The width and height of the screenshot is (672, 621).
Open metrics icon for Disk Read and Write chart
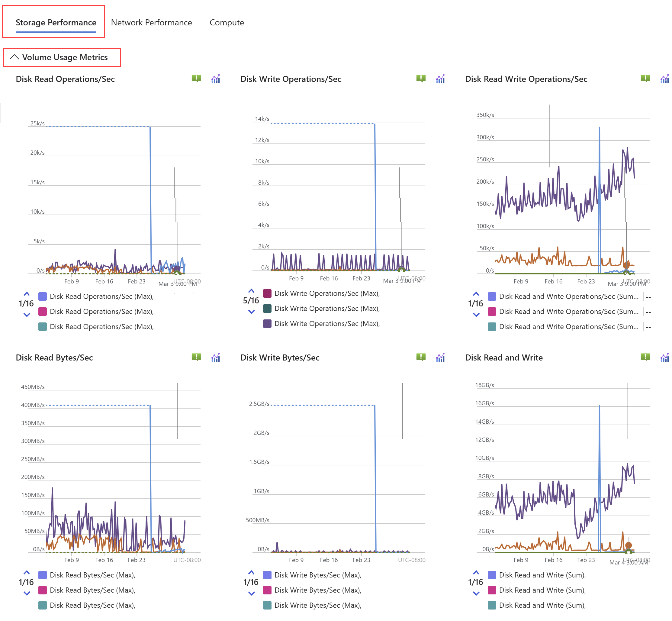(664, 357)
